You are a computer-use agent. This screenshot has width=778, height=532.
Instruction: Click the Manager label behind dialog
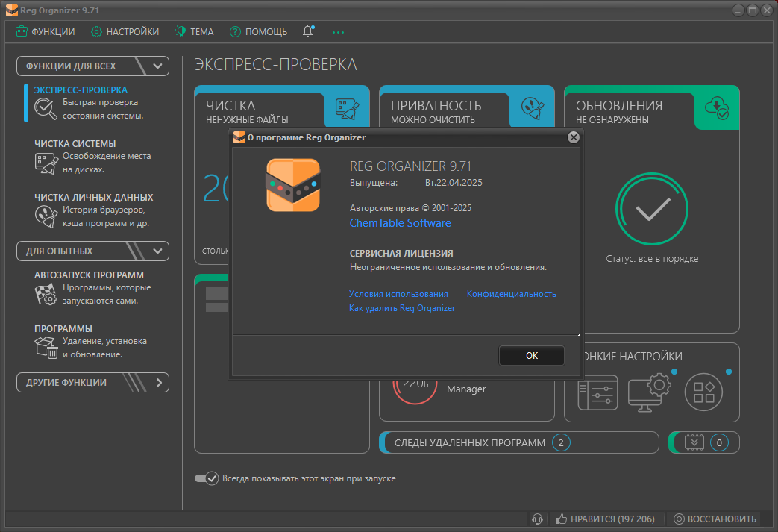(466, 389)
